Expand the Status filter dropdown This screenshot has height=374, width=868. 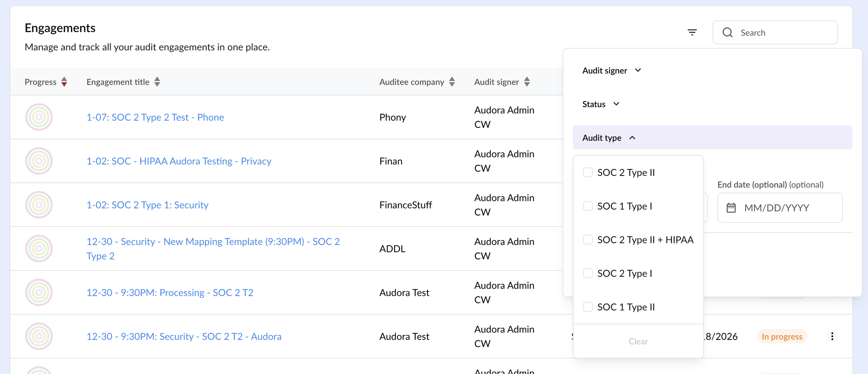(601, 104)
